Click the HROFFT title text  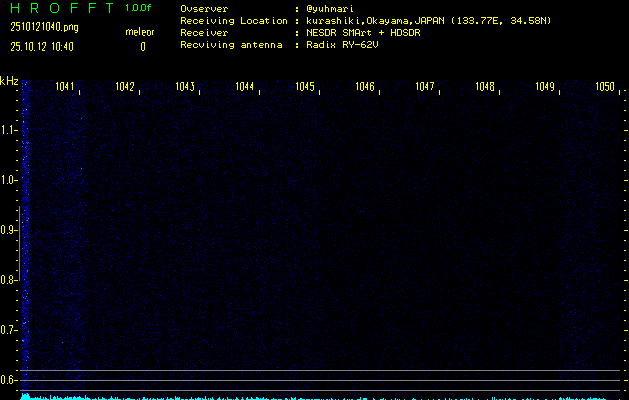62,8
